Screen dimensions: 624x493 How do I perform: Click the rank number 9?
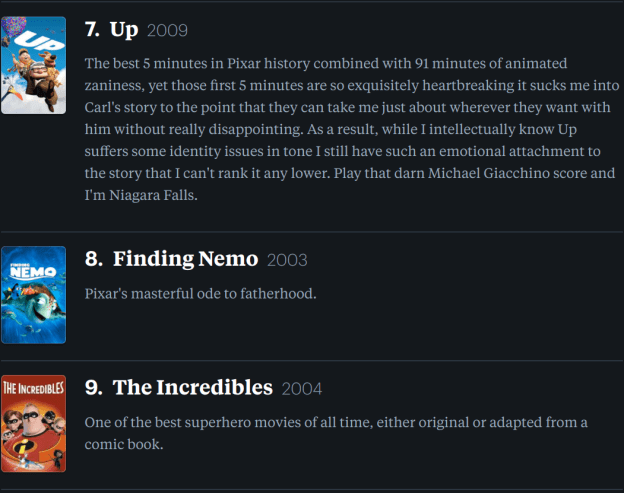[93, 388]
